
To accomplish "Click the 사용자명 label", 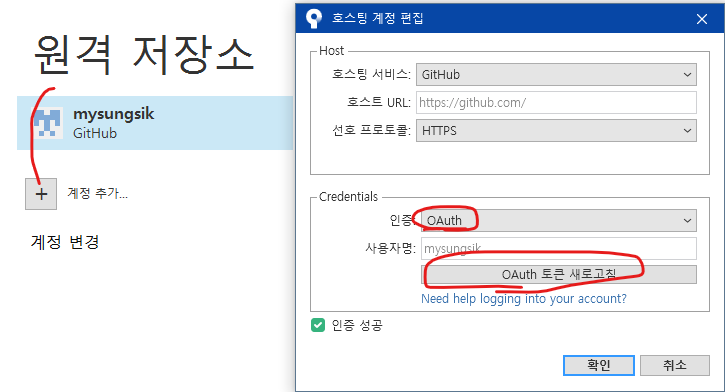I will 391,249.
